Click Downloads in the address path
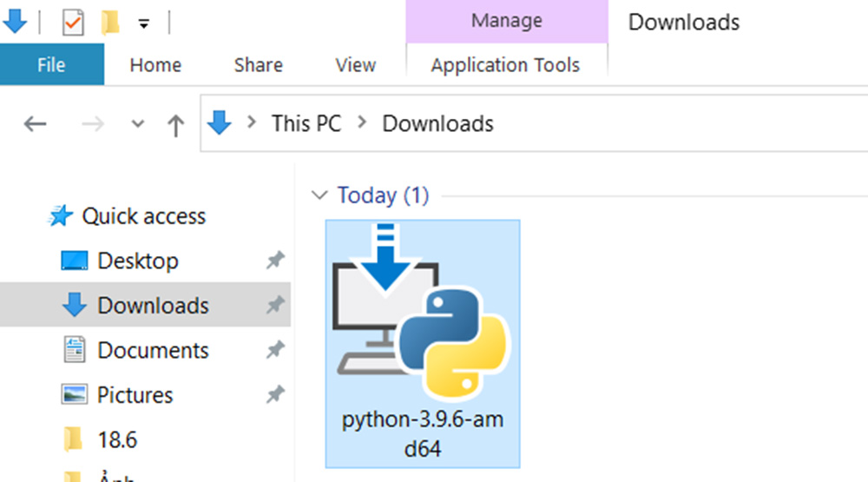 [437, 123]
